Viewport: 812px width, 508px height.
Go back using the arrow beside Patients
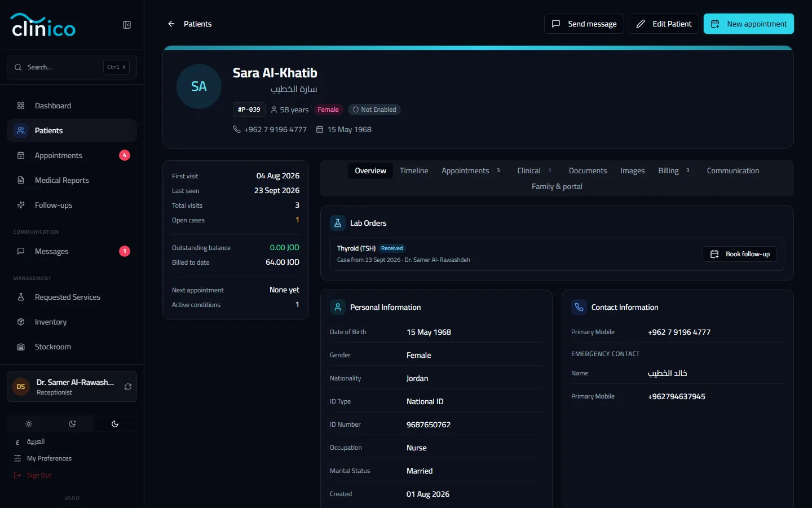click(x=171, y=24)
